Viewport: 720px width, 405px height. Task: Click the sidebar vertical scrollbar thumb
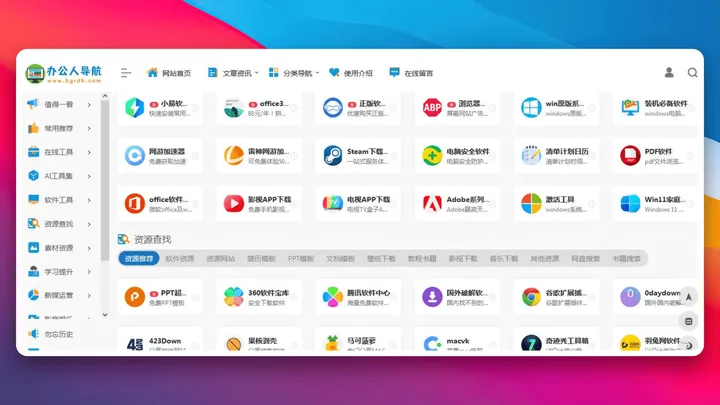[x=105, y=180]
